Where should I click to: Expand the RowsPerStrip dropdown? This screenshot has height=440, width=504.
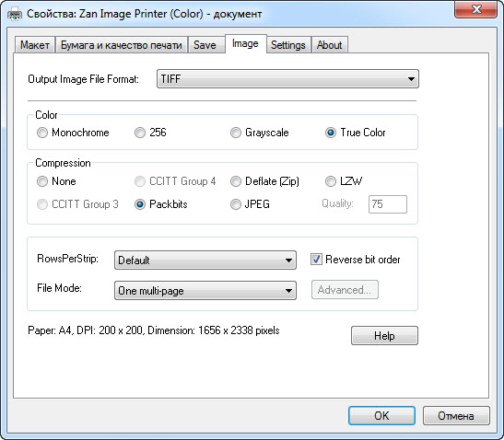205,260
